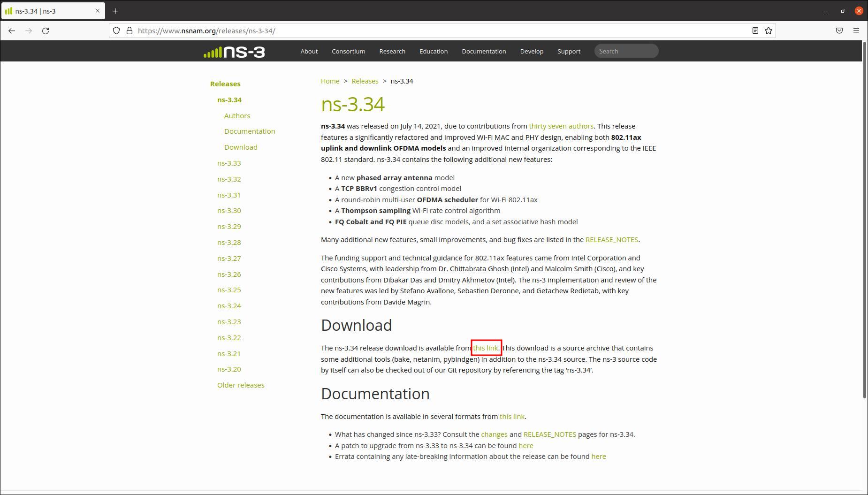Screen dimensions: 868x495
Task: Click 'here' link for Errata
Action: click(x=599, y=457)
